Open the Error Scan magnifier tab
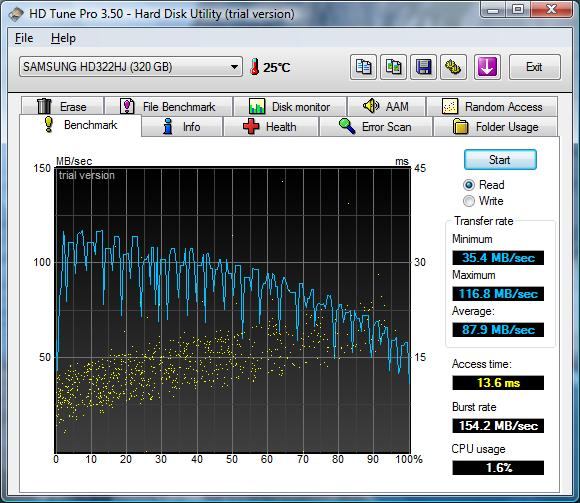580x503 pixels. pyautogui.click(x=376, y=127)
